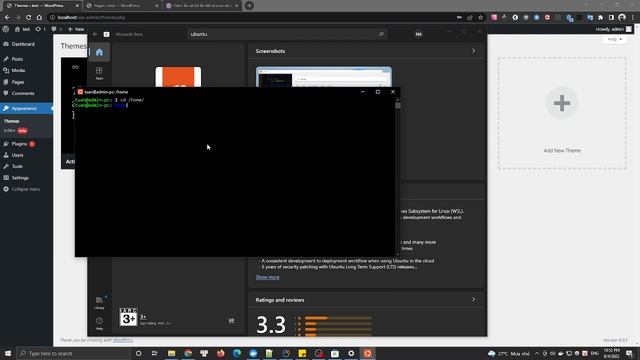
Task: Click the Show more description link
Action: point(267,277)
